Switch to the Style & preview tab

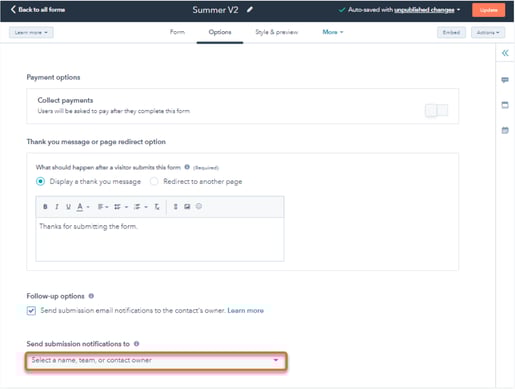(277, 32)
